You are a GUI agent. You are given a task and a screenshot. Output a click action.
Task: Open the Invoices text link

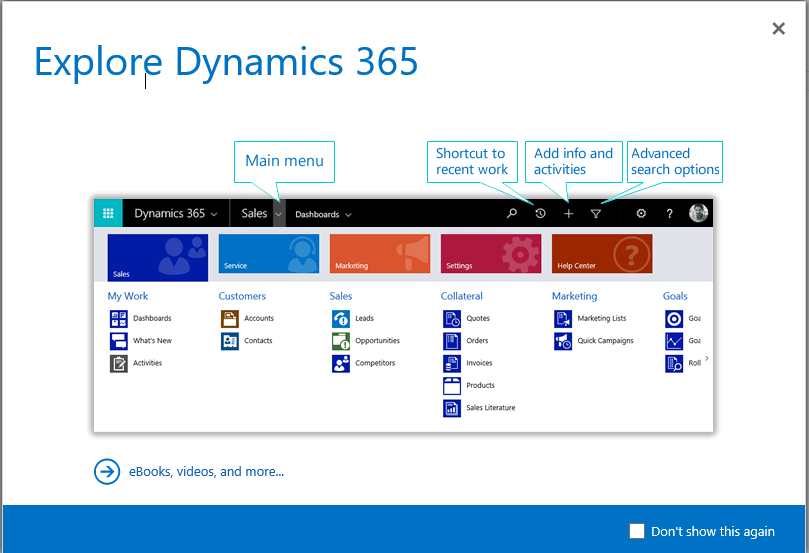[479, 363]
